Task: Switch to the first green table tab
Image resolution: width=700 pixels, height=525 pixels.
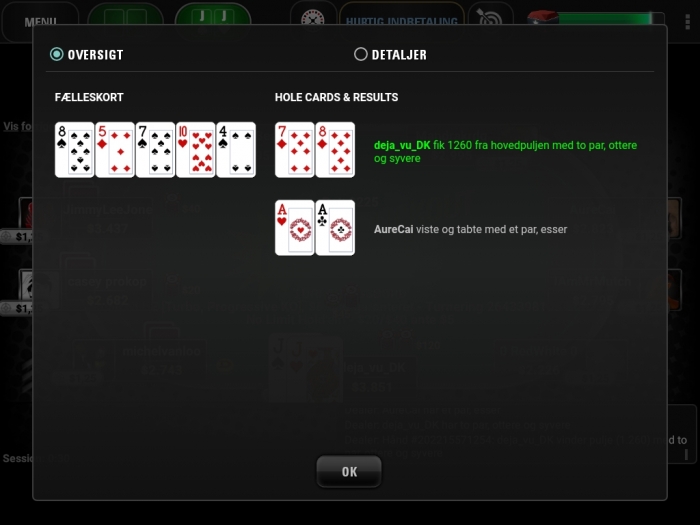Action: 125,17
